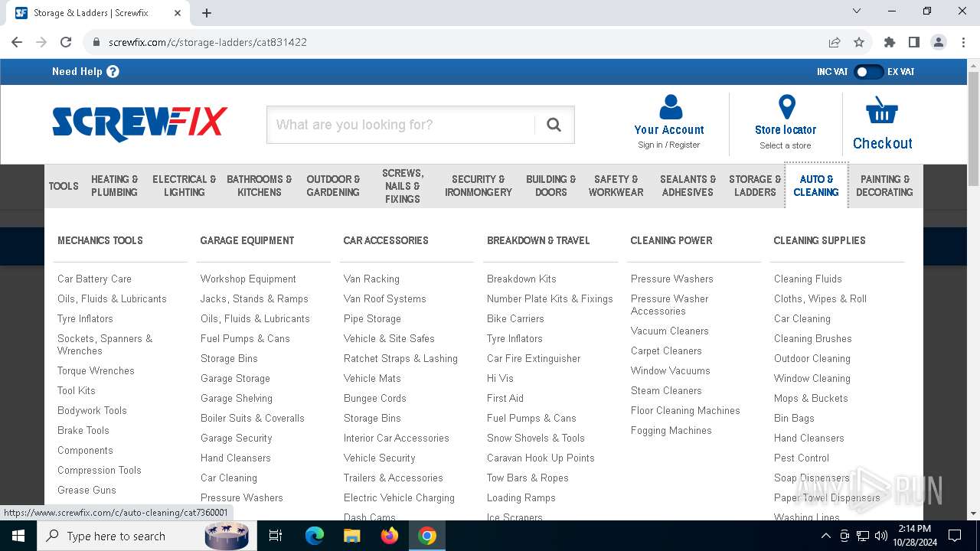The image size is (980, 551).
Task: Open Building & Doors menu
Action: [x=551, y=186]
